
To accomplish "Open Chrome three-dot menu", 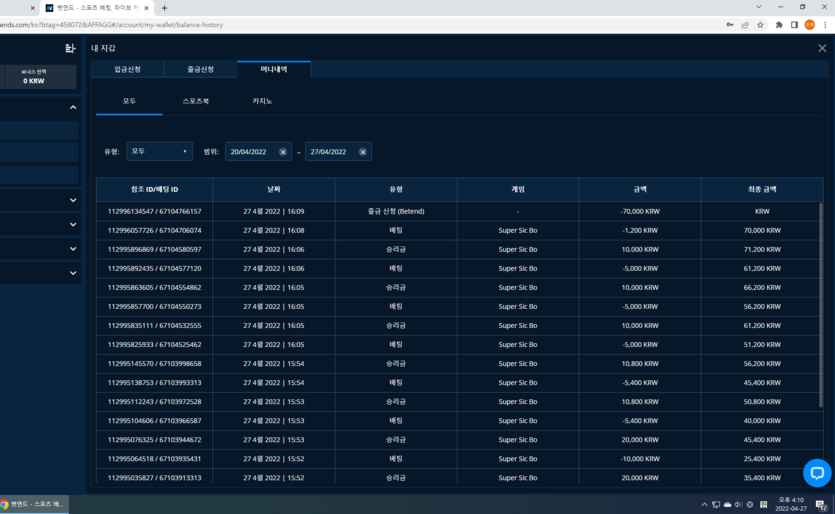I will [x=825, y=25].
